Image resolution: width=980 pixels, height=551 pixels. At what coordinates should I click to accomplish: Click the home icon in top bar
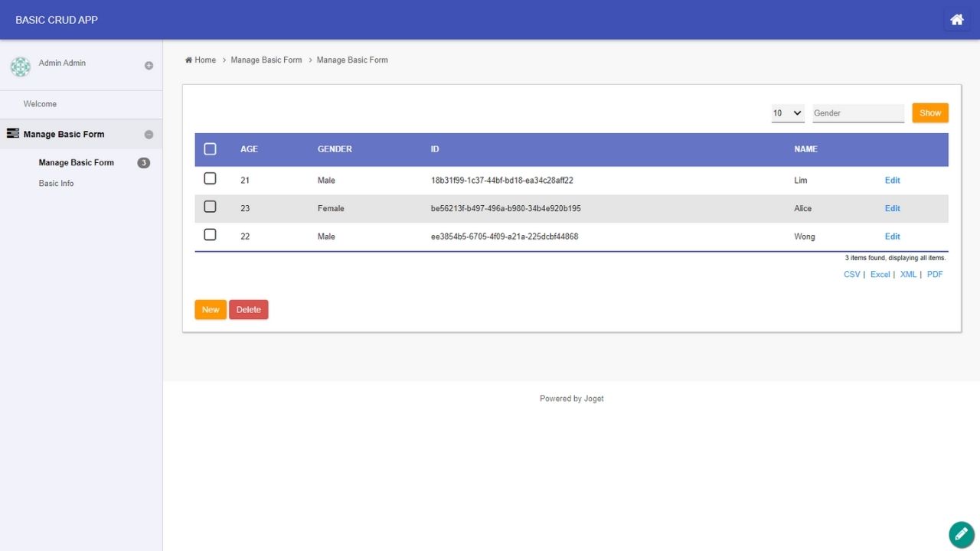[x=956, y=20]
